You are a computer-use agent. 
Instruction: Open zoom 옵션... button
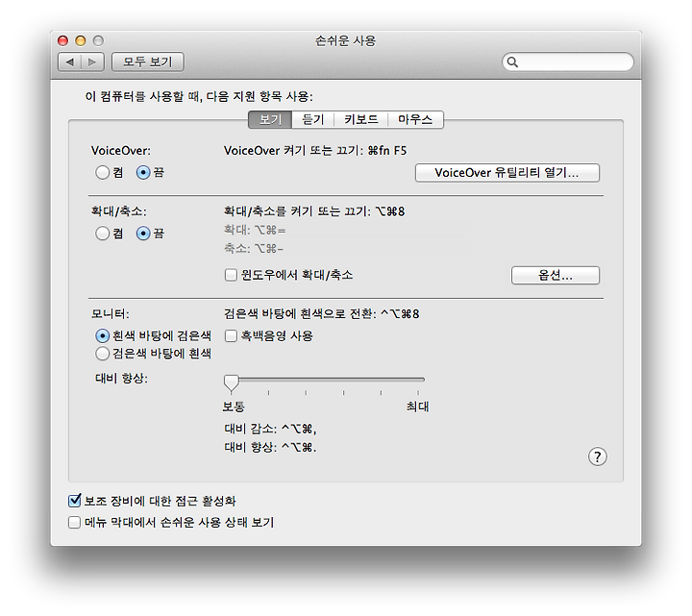[x=556, y=276]
